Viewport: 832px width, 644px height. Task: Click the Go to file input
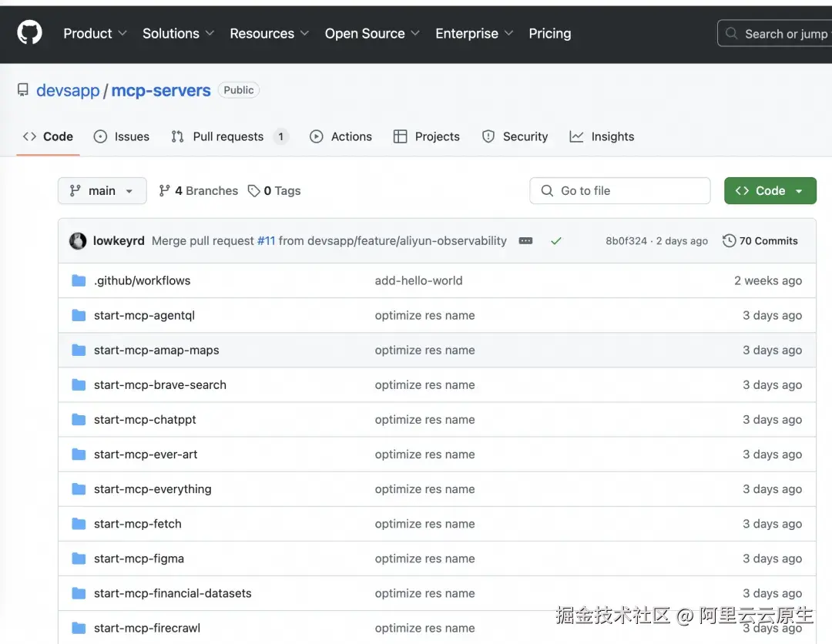(619, 190)
